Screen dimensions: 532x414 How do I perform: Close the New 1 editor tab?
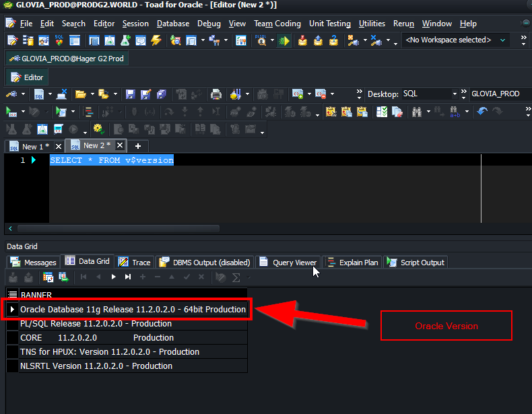(x=59, y=147)
